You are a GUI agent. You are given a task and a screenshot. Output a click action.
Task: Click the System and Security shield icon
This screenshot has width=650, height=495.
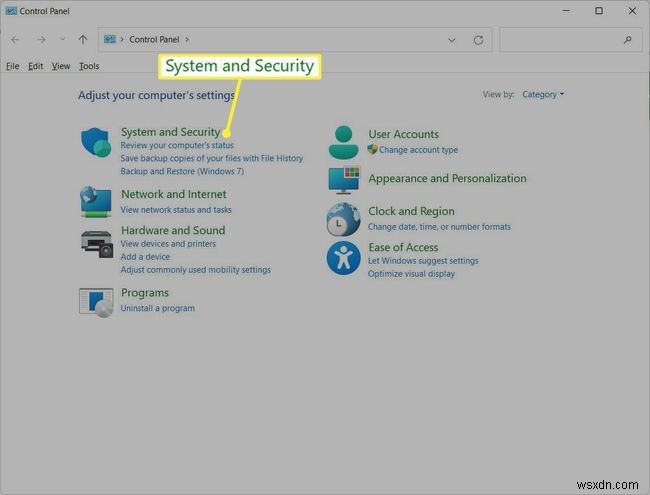click(x=96, y=142)
